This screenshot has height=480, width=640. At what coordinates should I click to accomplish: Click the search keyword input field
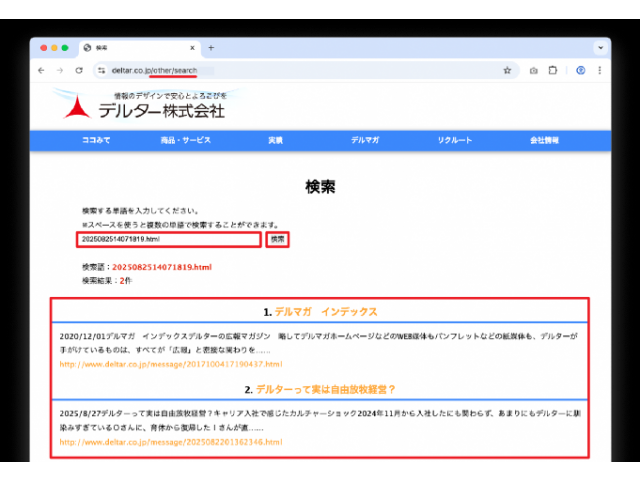169,240
